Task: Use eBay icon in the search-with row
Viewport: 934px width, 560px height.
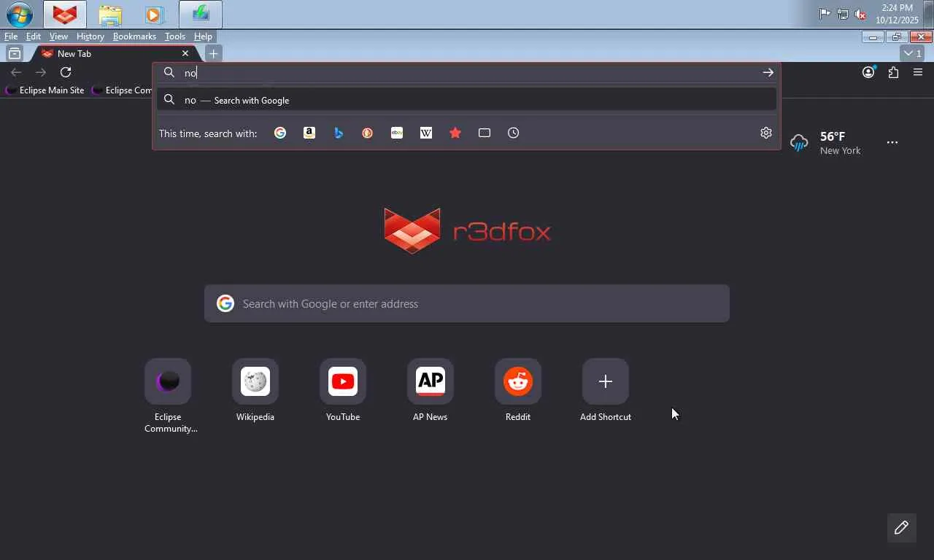Action: point(397,133)
